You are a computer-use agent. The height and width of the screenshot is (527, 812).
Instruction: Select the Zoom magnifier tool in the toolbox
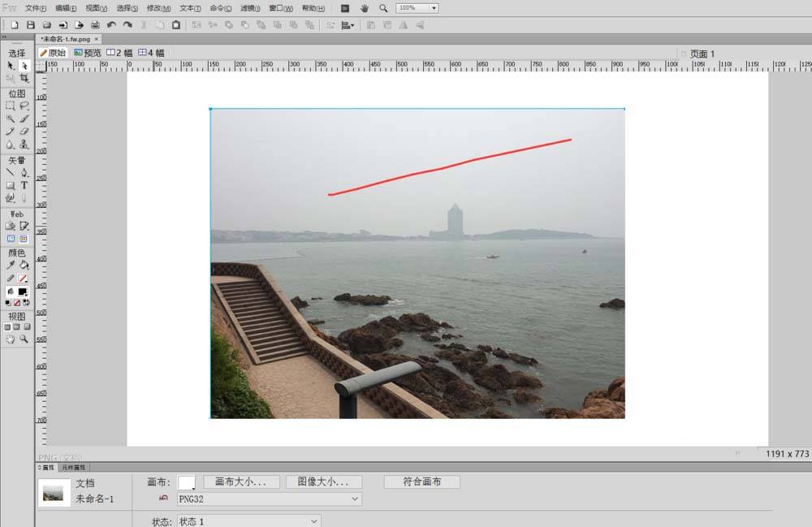[x=24, y=339]
